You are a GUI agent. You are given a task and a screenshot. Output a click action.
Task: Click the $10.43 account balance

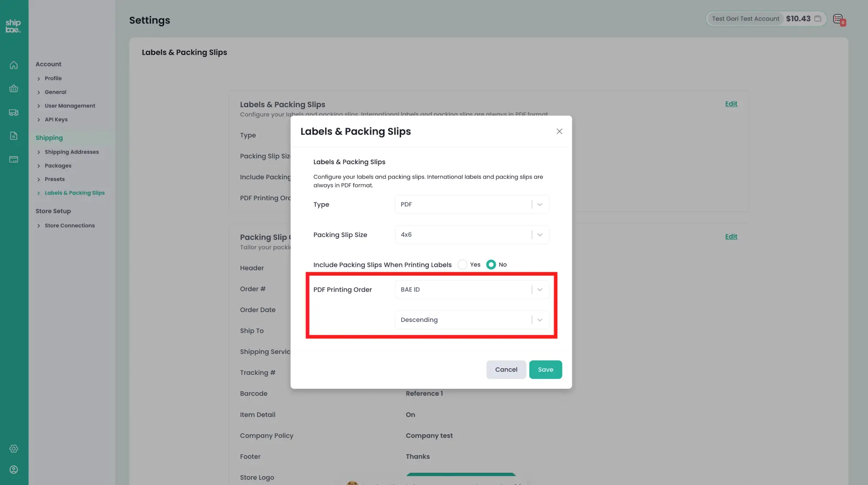coord(798,19)
